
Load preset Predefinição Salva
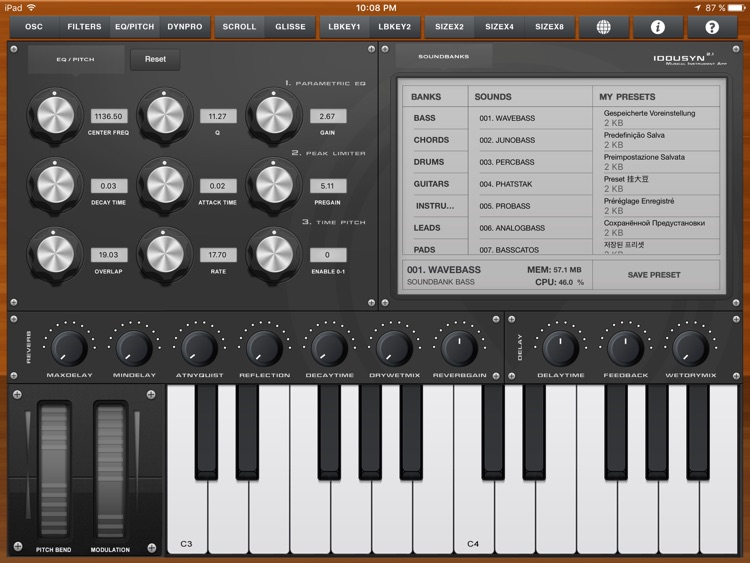[656, 140]
